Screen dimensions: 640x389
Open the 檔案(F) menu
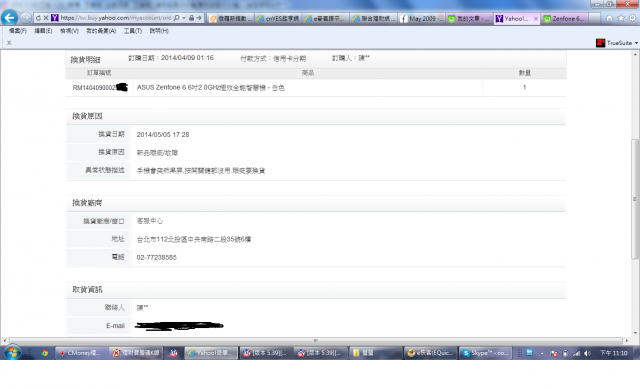coord(18,31)
